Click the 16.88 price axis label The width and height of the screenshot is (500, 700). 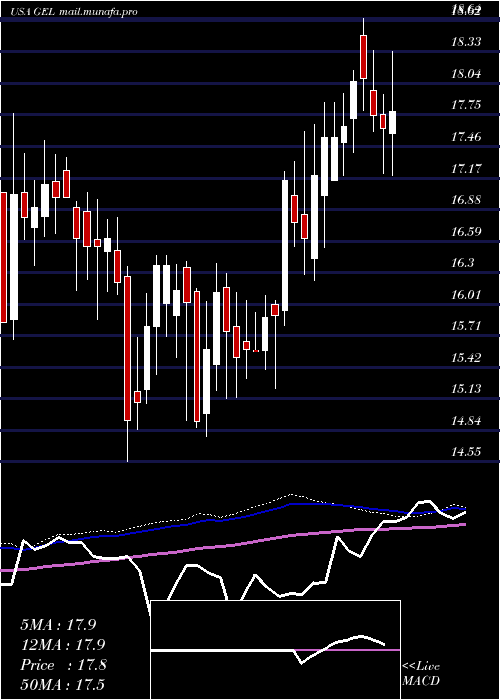(466, 200)
